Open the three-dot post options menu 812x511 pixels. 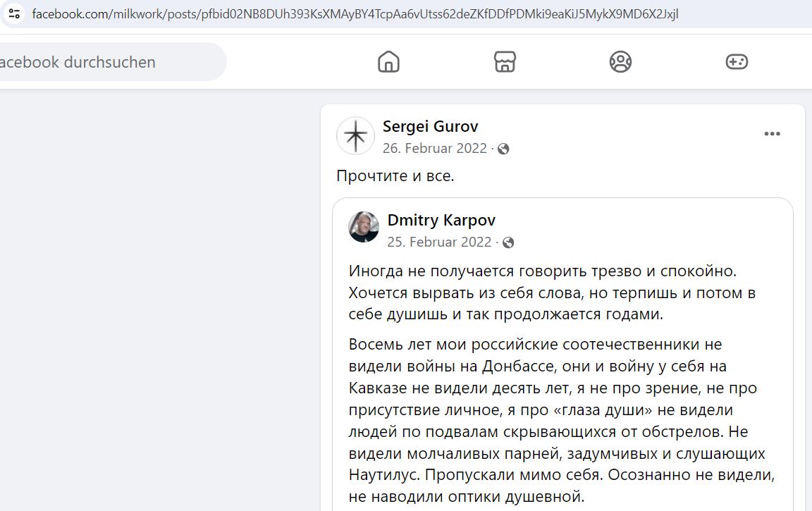[x=772, y=134]
